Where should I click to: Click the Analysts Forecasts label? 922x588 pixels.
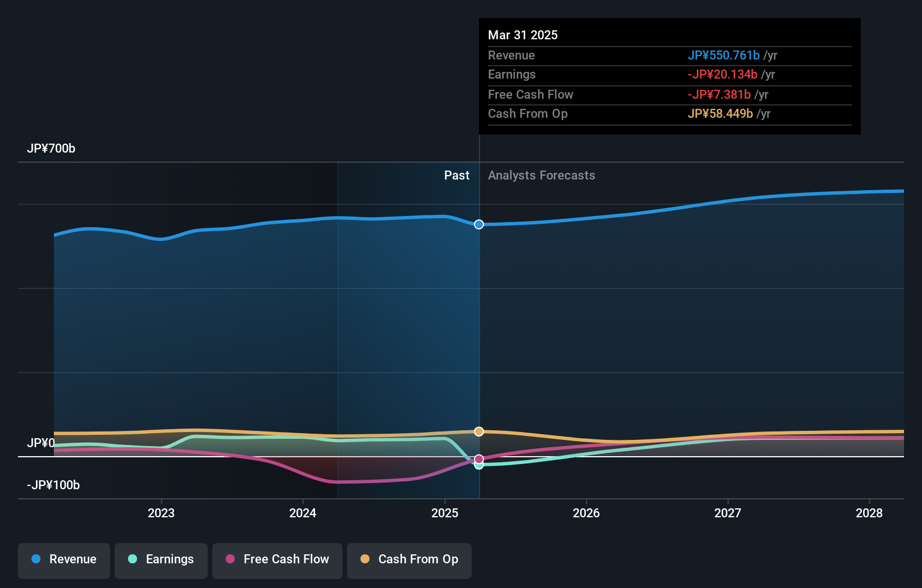coord(541,176)
